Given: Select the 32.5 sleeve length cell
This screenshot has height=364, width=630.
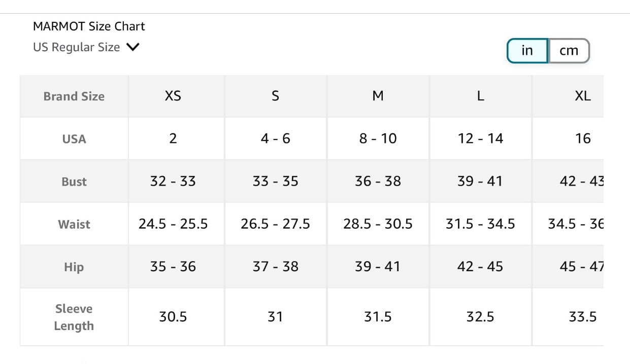Looking at the screenshot, I should point(480,317).
